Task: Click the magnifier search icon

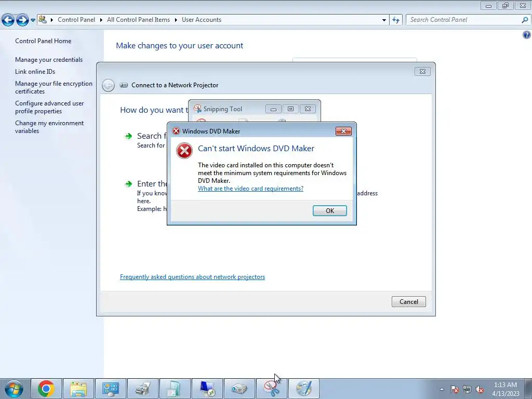Action: coord(525,20)
